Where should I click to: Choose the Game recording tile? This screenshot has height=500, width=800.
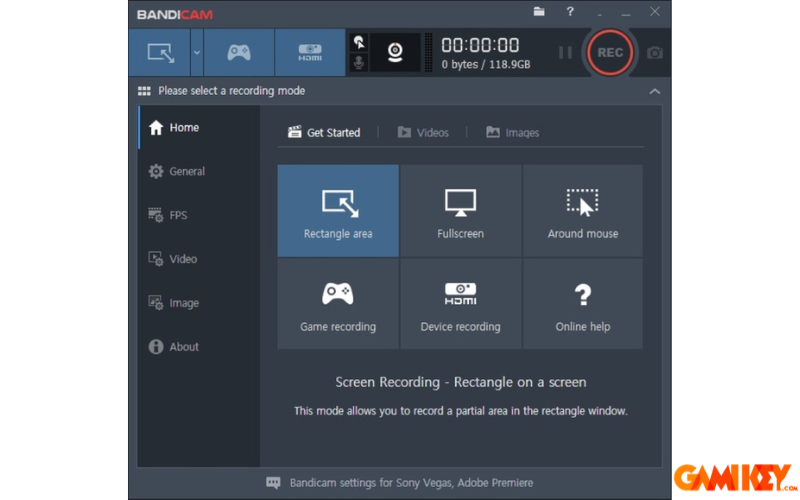pyautogui.click(x=338, y=304)
